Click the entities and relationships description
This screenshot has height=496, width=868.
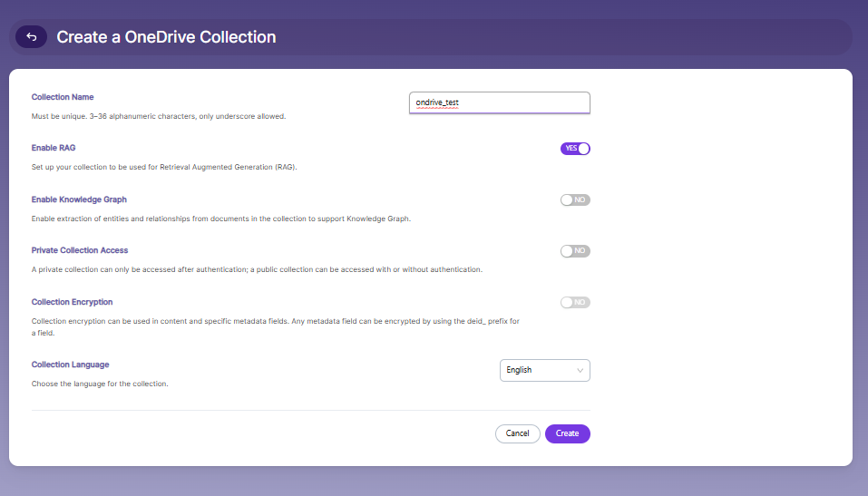221,219
